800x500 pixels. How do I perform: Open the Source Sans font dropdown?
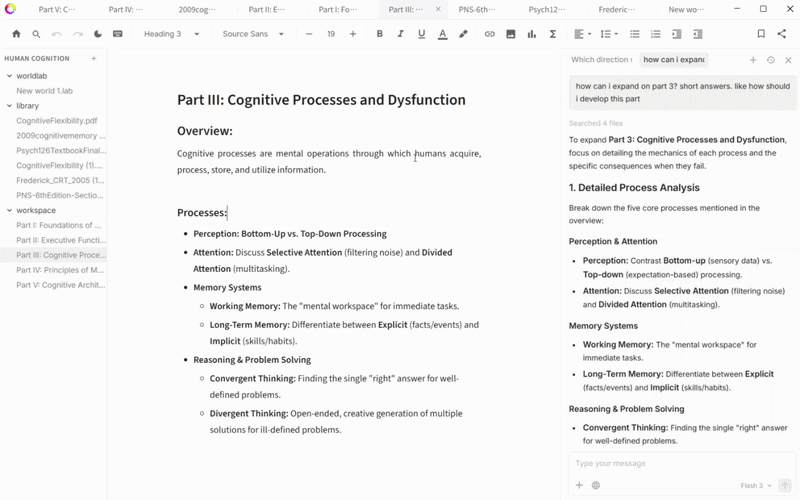click(x=253, y=34)
